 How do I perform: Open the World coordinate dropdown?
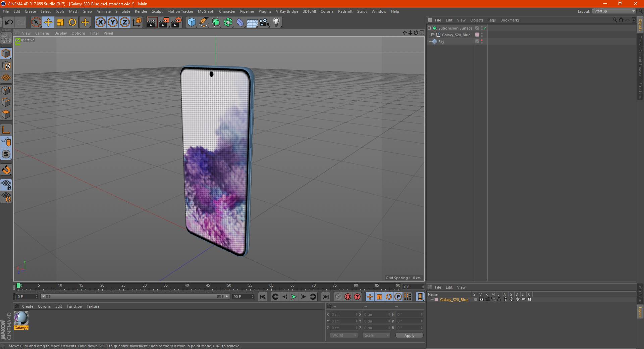click(344, 335)
